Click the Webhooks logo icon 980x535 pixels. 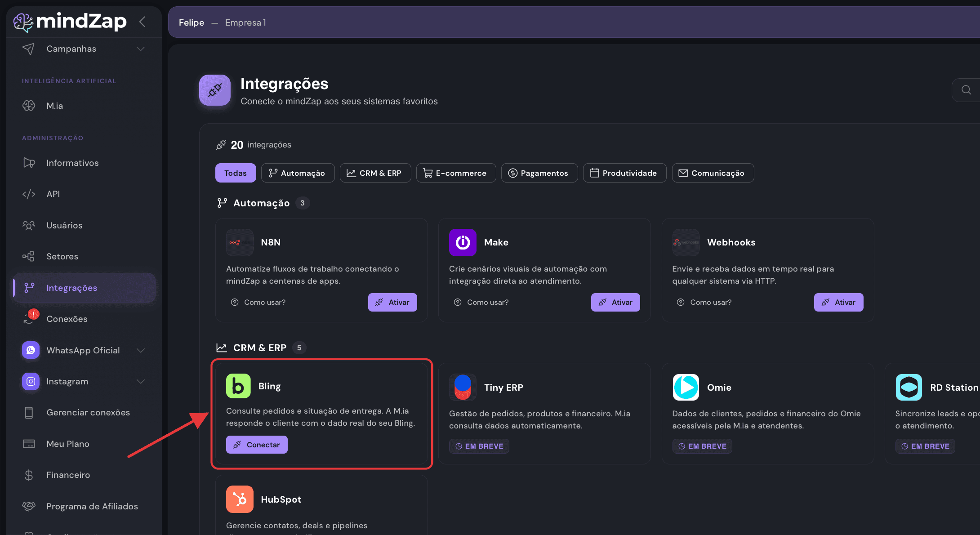pyautogui.click(x=686, y=242)
